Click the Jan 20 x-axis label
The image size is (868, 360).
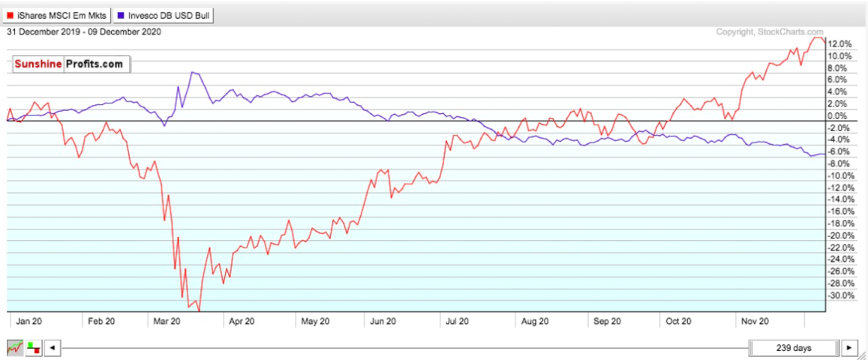point(29,321)
